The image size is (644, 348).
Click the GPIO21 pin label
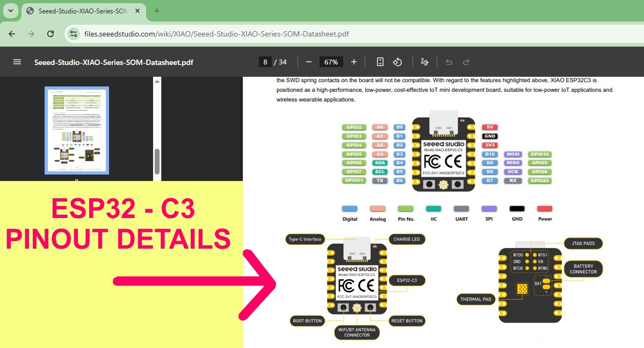pyautogui.click(x=353, y=180)
